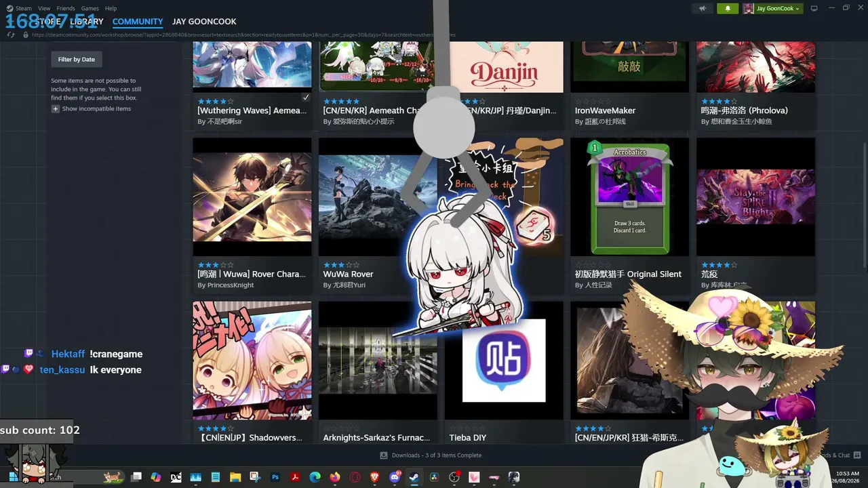868x488 pixels.
Task: Open the Original Silent item title
Action: pyautogui.click(x=628, y=274)
